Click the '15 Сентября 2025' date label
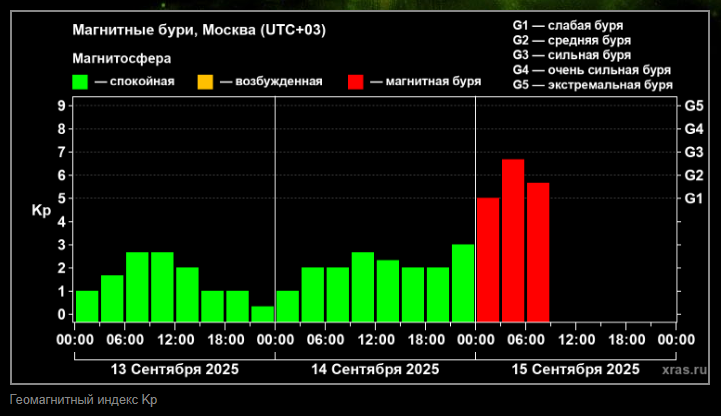 575,369
